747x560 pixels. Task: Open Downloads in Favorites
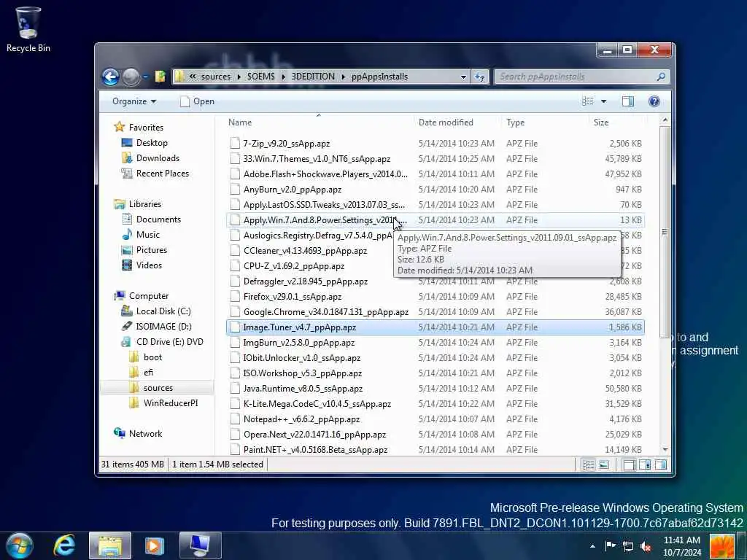(158, 158)
